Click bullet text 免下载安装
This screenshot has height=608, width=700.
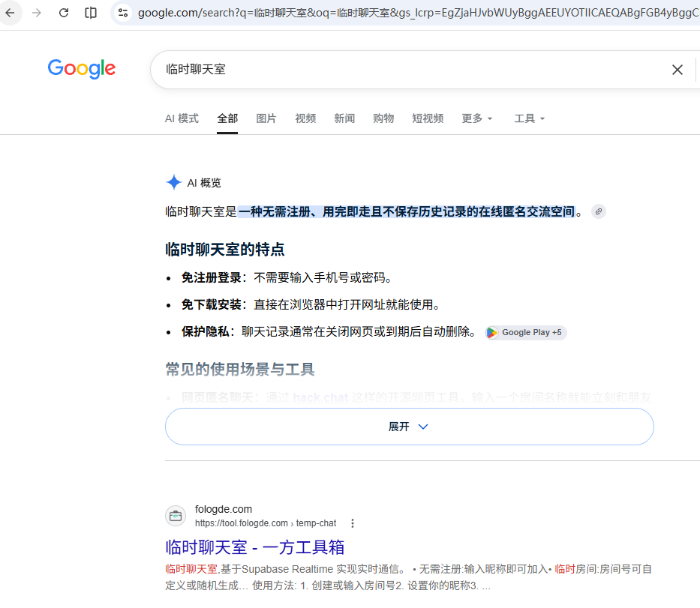pos(211,304)
